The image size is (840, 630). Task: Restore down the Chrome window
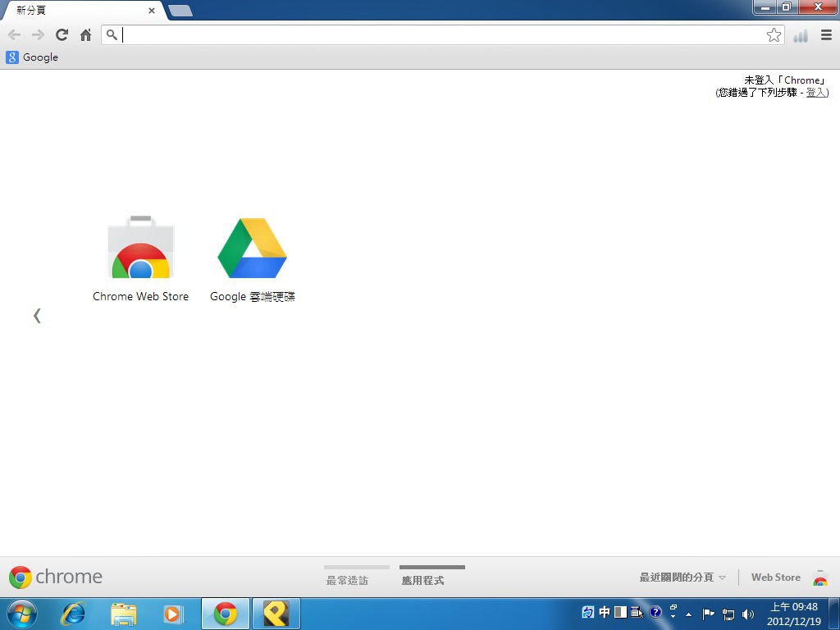click(787, 7)
